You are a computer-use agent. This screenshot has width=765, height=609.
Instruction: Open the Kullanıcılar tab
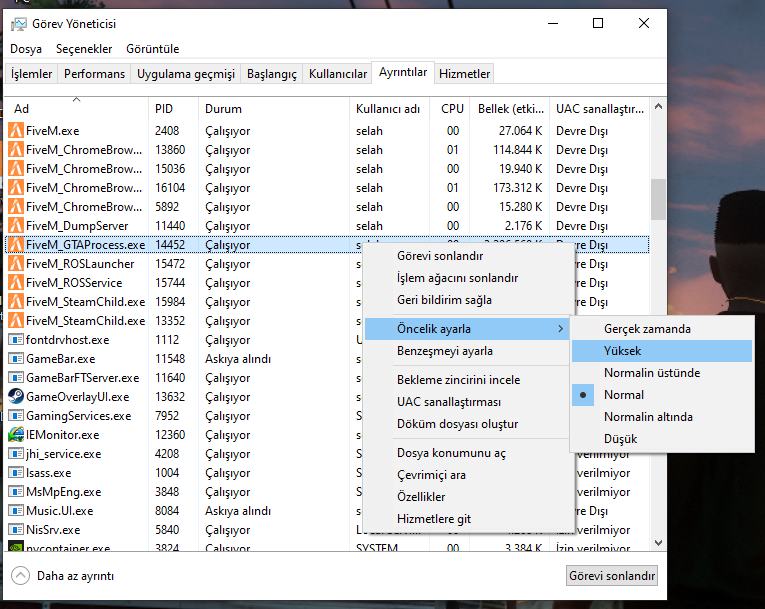[x=338, y=74]
